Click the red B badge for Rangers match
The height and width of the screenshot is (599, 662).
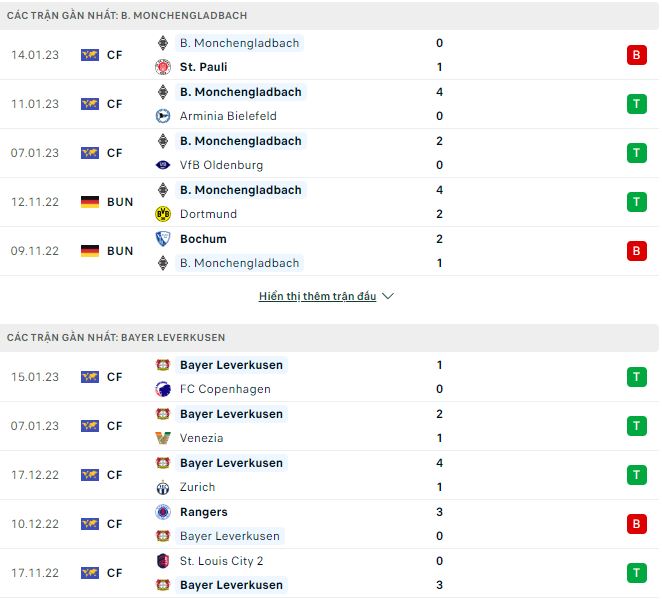[x=636, y=524]
